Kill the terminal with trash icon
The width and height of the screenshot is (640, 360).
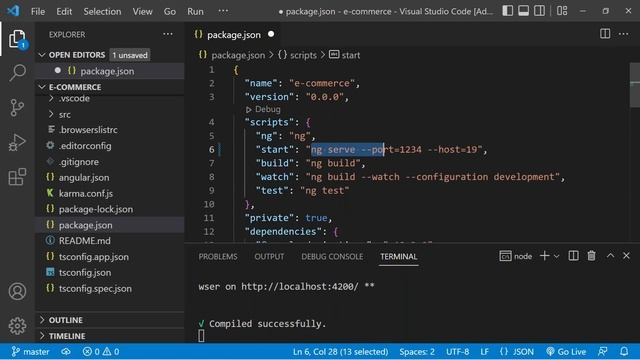(x=591, y=256)
